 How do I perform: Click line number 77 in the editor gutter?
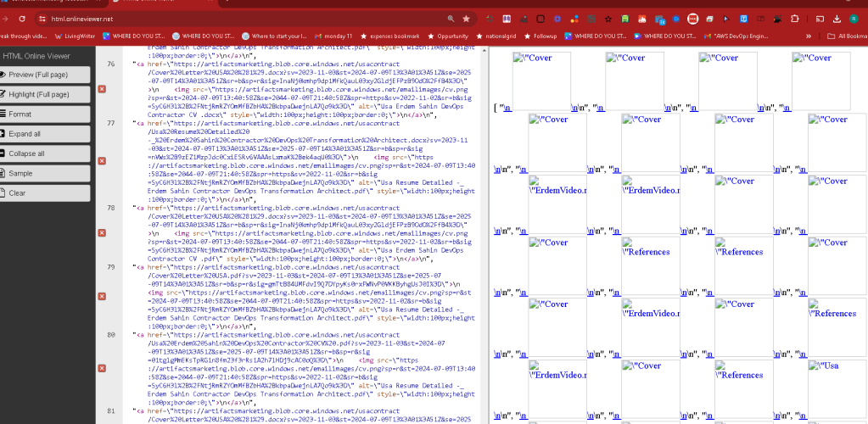tap(110, 123)
